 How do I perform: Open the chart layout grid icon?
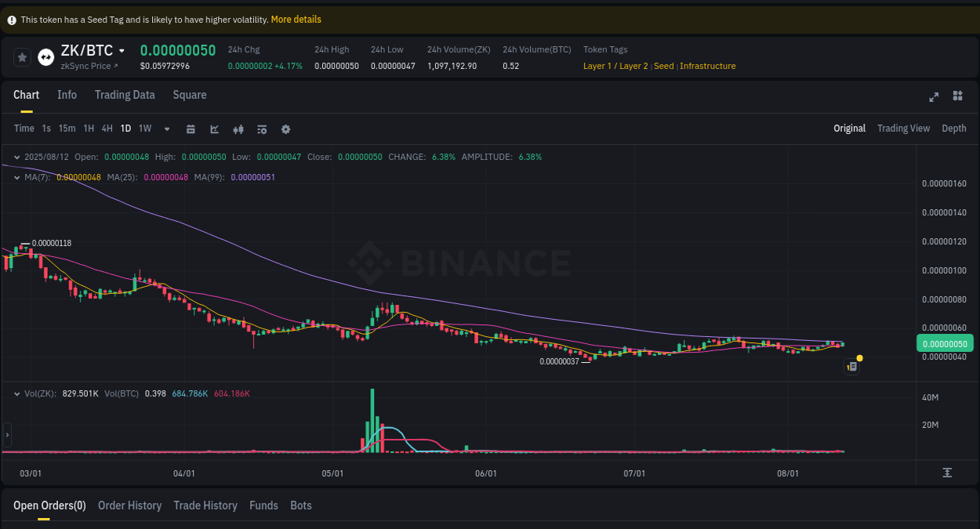[957, 97]
